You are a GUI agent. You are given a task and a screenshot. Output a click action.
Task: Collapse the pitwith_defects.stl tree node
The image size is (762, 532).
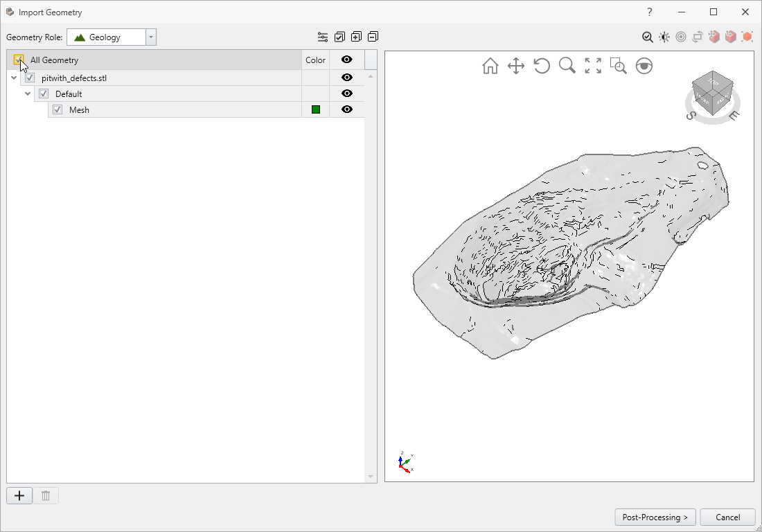(x=14, y=78)
